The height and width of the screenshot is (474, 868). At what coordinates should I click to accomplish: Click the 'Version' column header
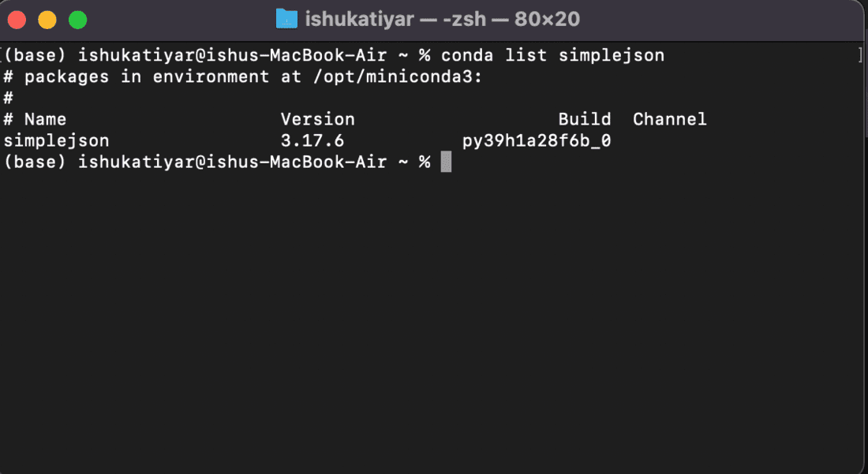[x=317, y=119]
